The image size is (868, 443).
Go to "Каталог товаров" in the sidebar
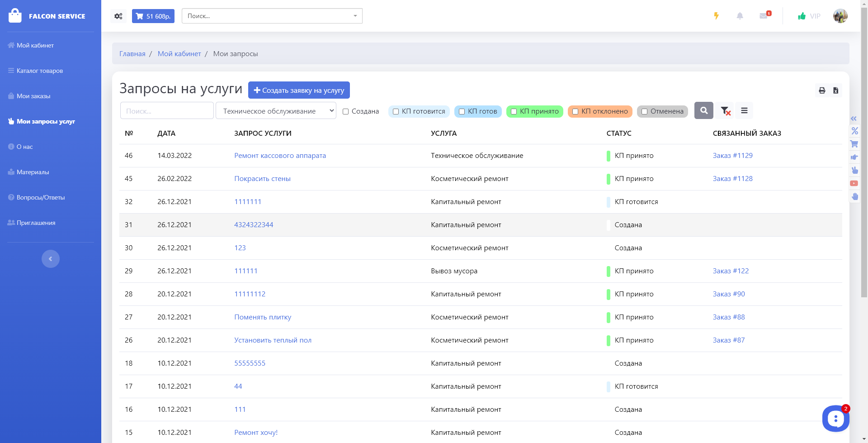40,71
